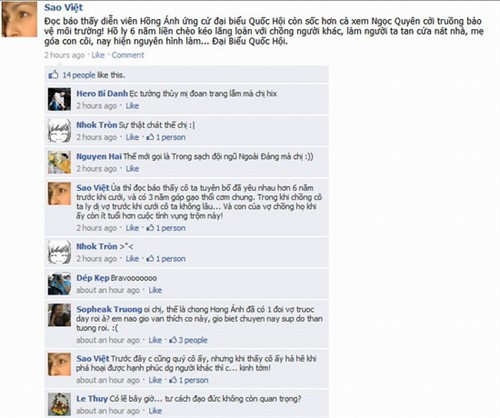The width and height of the screenshot is (500, 418).
Task: View the 3 people liking Sopheak Truong's comment
Action: tap(189, 340)
